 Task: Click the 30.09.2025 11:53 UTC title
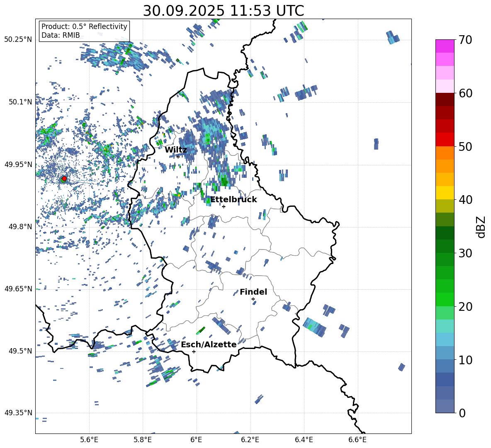tap(223, 11)
